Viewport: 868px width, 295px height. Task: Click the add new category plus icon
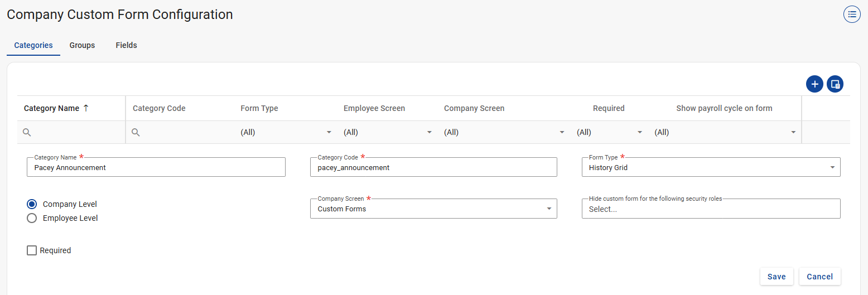pos(814,84)
